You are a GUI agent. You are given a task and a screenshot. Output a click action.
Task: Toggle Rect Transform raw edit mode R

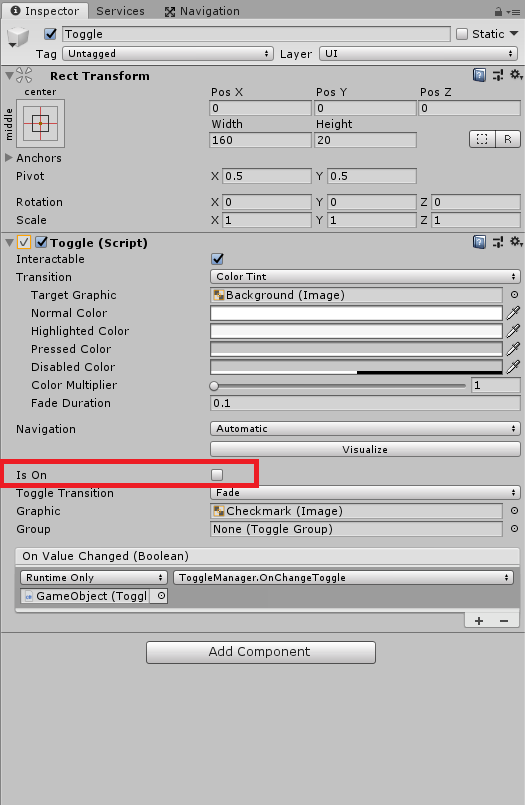tap(508, 139)
